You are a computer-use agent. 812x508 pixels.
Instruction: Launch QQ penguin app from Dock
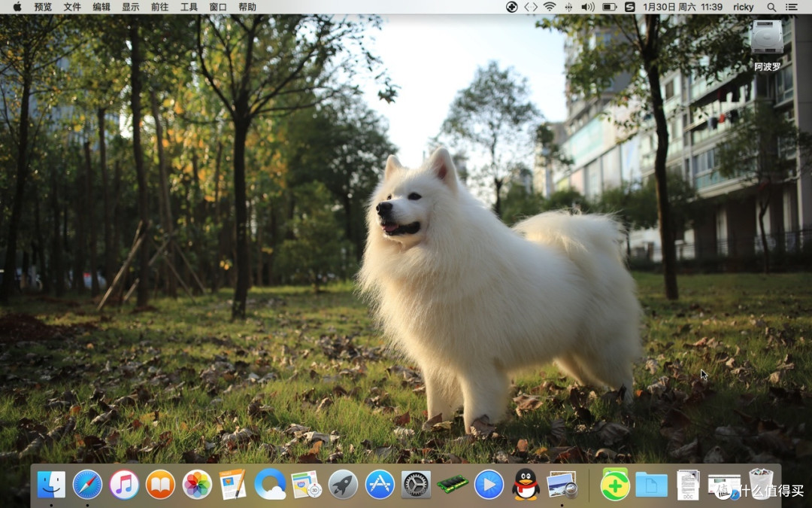(x=526, y=484)
